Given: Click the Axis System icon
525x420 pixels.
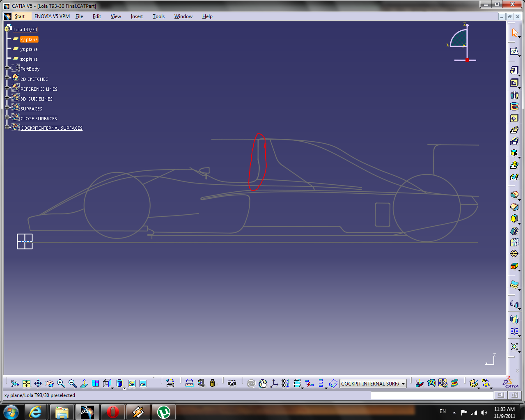Looking at the screenshot, I should coord(274,383).
